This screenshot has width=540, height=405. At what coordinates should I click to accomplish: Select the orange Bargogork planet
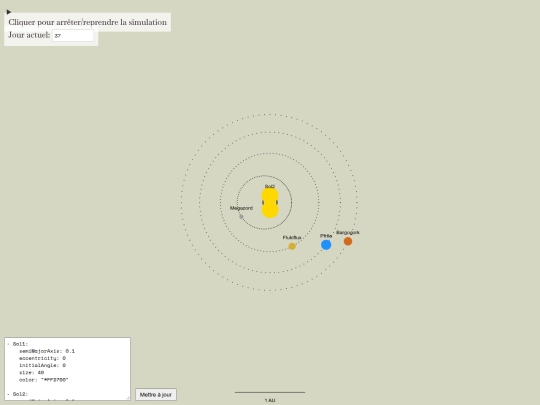[348, 241]
